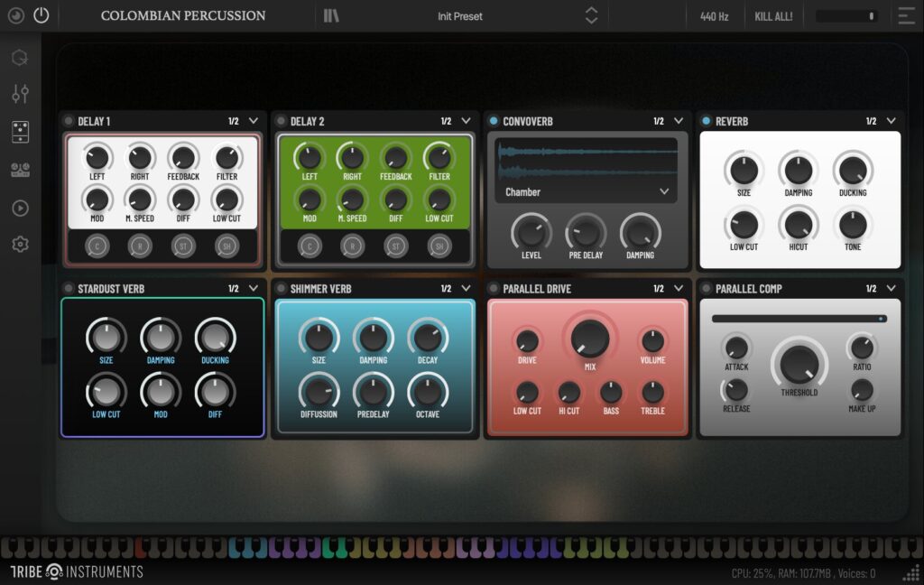This screenshot has width=924, height=585.
Task: Click the Delay 1 ST round button
Action: pos(183,246)
